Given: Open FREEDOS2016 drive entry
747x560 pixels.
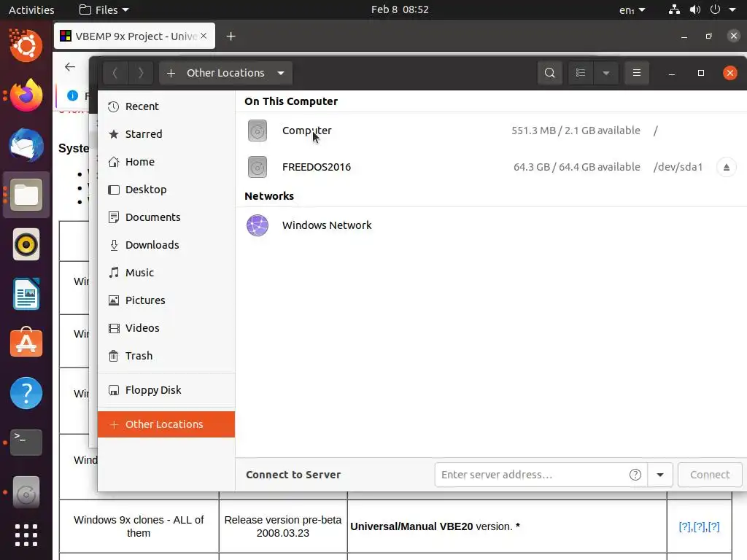Looking at the screenshot, I should (491, 167).
